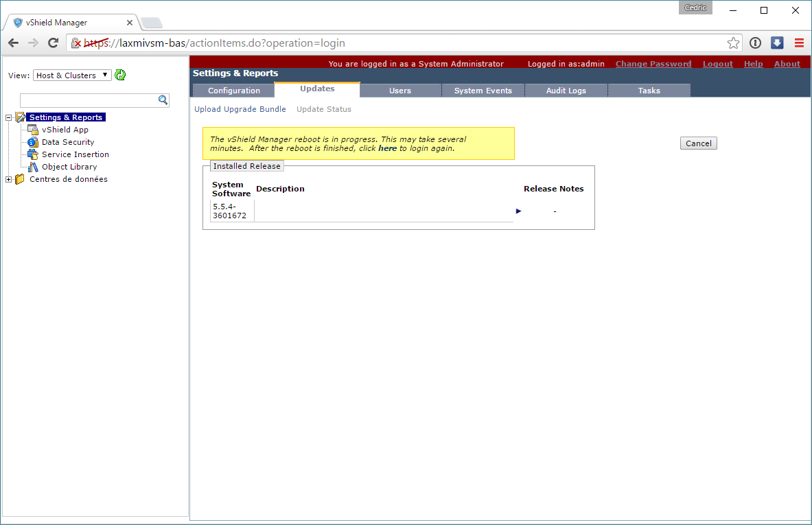Expand the Centres de données node
This screenshot has width=812, height=525.
click(x=9, y=179)
